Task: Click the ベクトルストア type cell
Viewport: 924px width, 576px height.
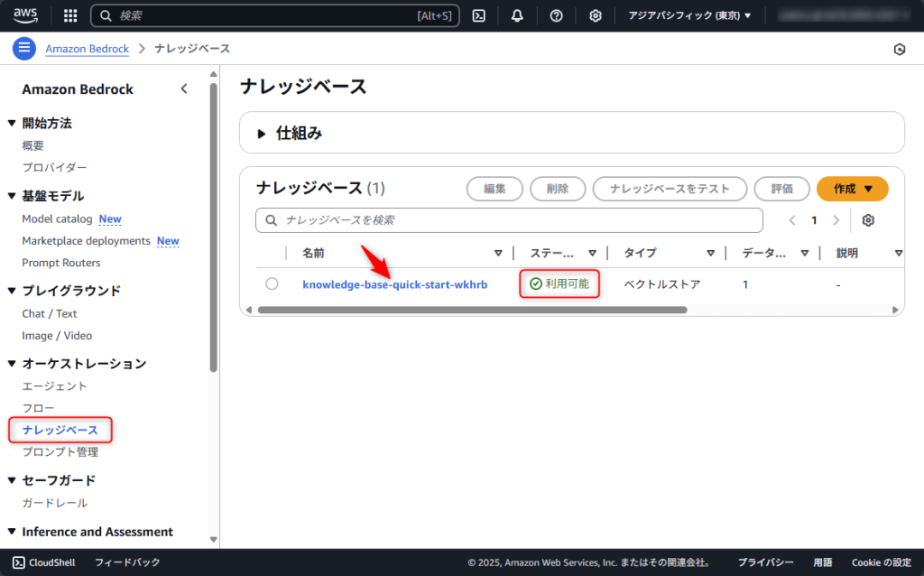Action: (x=661, y=284)
